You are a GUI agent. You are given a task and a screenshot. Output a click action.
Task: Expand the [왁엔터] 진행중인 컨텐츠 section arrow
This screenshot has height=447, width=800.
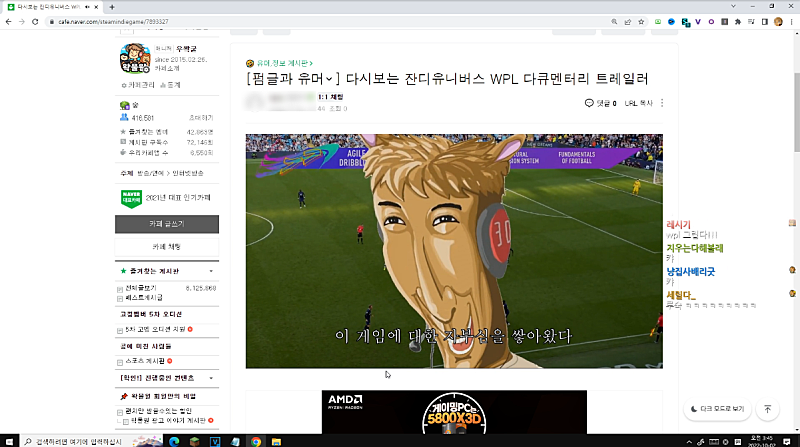click(211, 379)
